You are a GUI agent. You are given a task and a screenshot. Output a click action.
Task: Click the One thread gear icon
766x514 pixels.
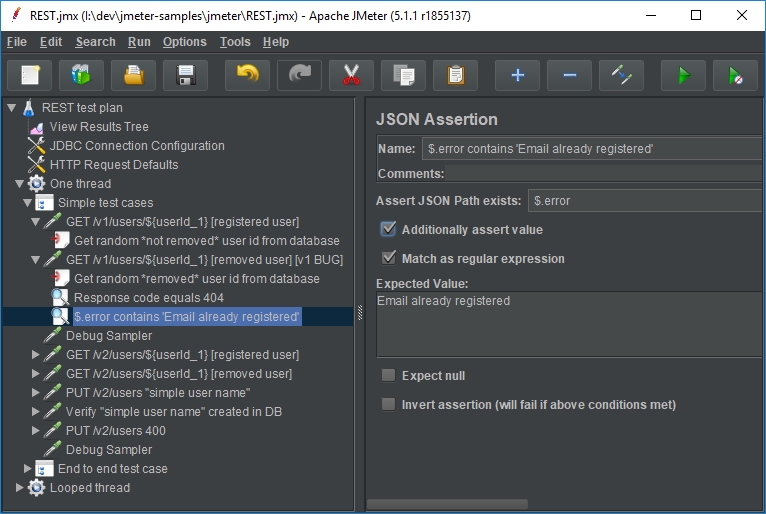pyautogui.click(x=37, y=184)
